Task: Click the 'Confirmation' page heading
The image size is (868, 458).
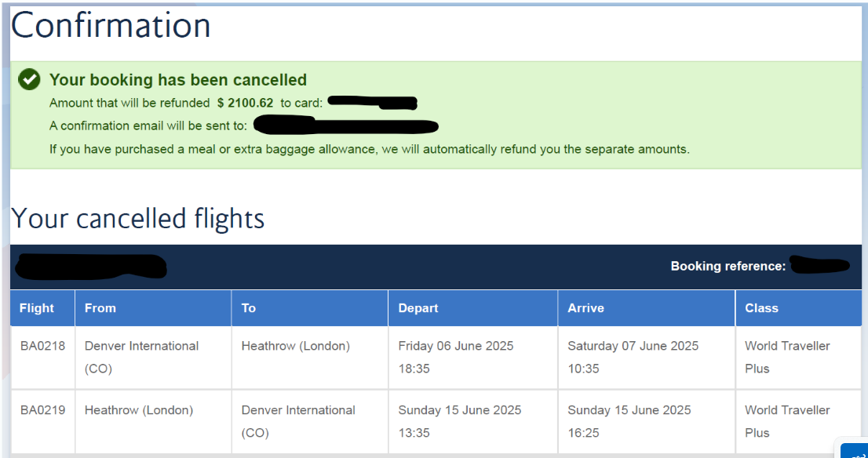Action: coord(110,25)
